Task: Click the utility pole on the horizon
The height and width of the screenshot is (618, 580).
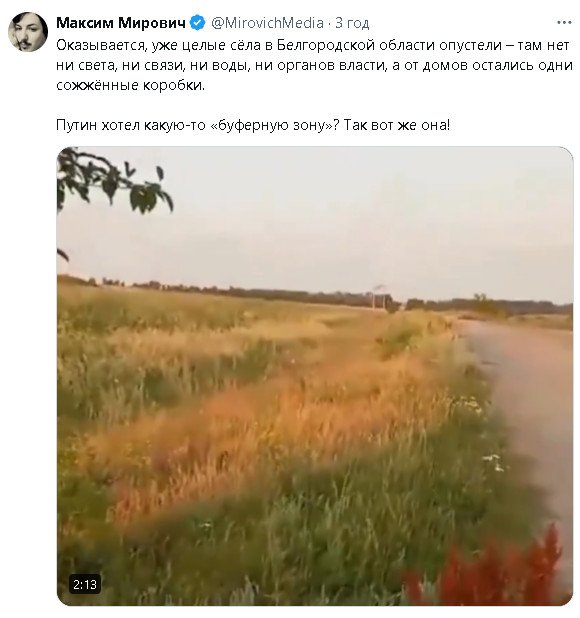Action: pos(377,297)
